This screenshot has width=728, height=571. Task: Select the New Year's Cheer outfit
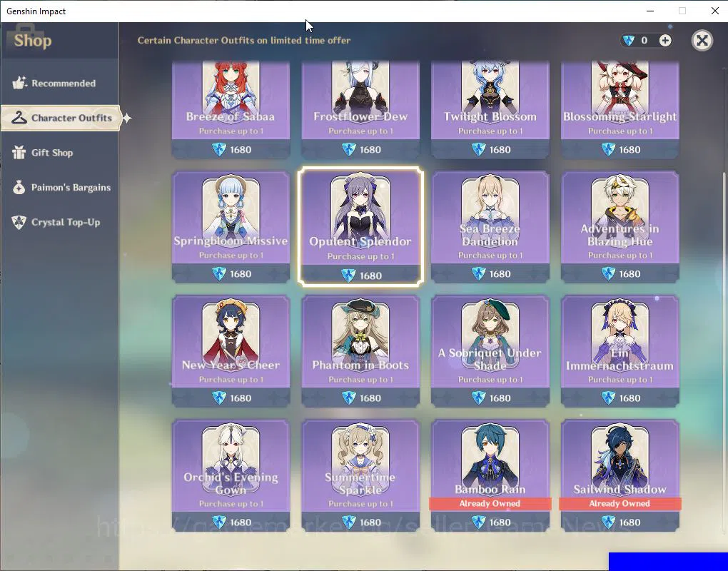231,351
